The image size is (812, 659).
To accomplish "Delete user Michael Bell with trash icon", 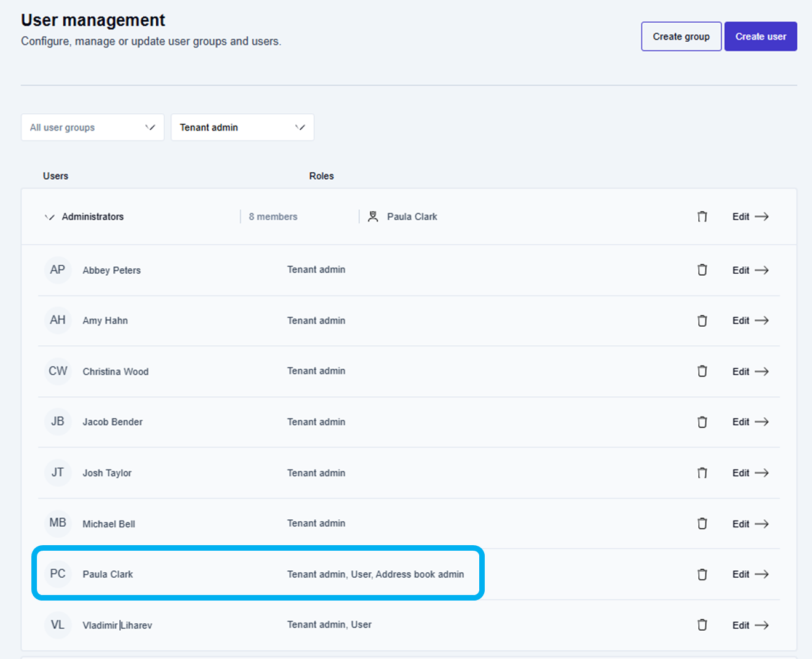I will (702, 524).
